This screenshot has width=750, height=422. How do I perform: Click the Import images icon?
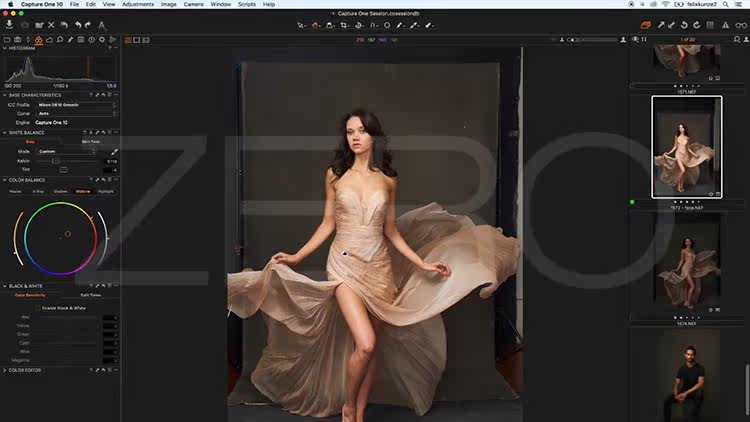pos(9,24)
